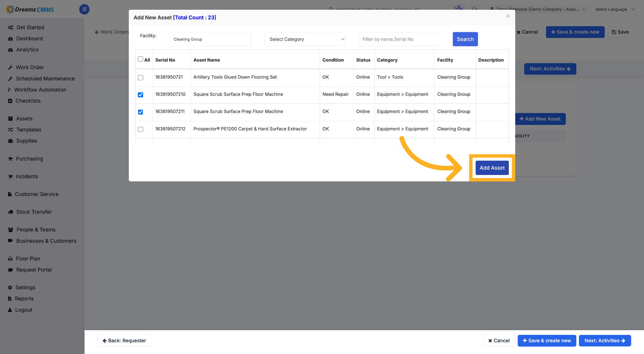This screenshot has height=354, width=644.
Task: Click the Logout user icon
Action: [10, 310]
